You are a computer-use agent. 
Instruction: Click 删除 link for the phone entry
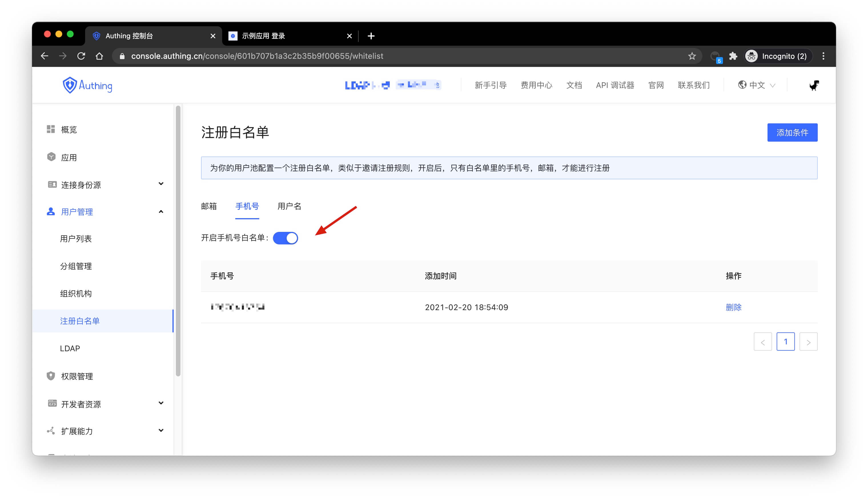(x=733, y=307)
